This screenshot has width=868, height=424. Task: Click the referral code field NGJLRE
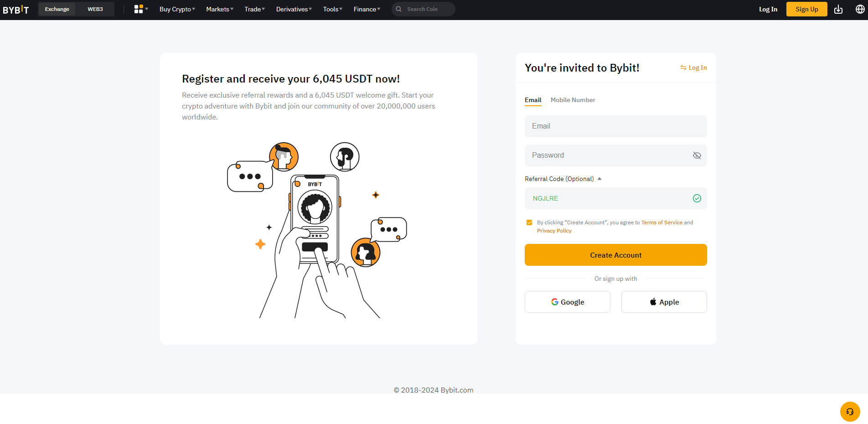click(616, 198)
